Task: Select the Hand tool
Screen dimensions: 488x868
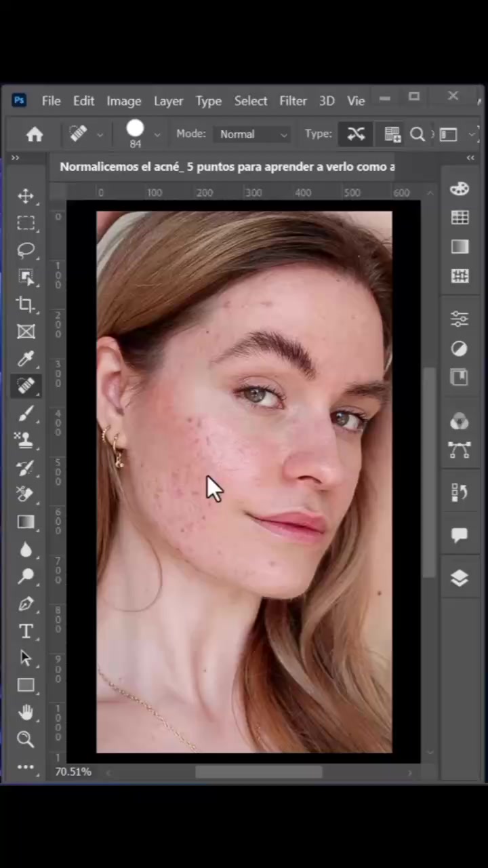Action: point(26,712)
